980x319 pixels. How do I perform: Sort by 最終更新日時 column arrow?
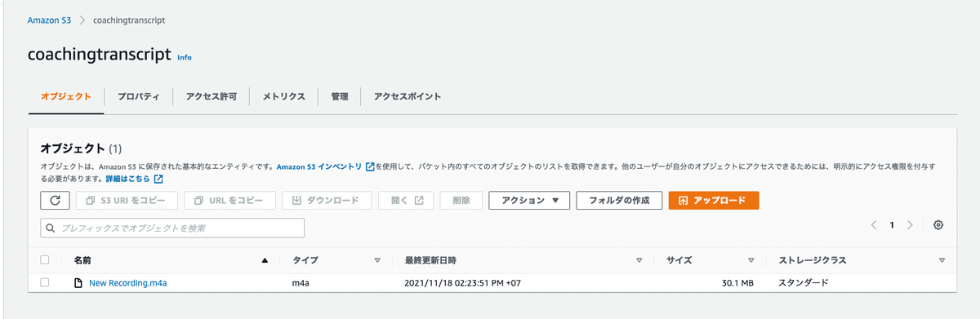639,261
